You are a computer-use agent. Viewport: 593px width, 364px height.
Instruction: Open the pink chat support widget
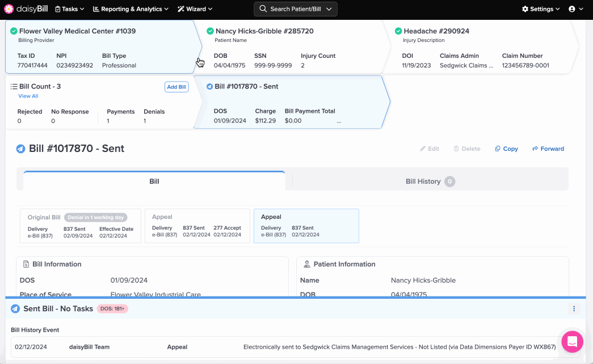(x=572, y=342)
